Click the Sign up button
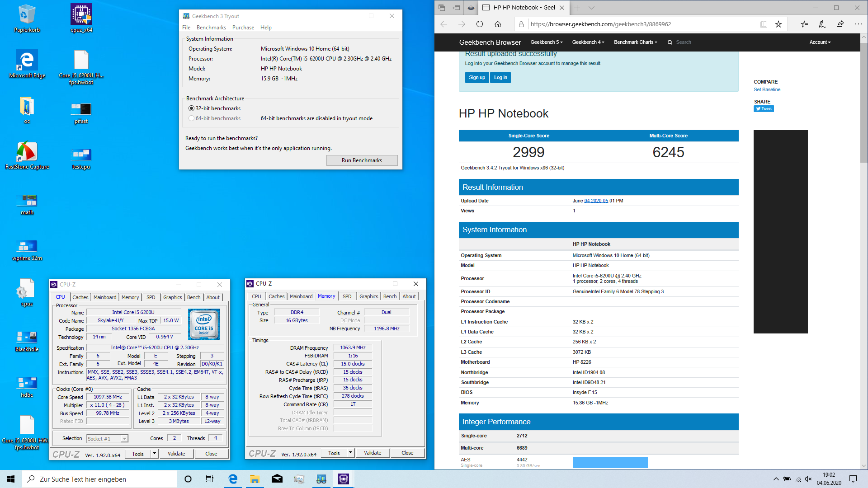Image resolution: width=868 pixels, height=488 pixels. tap(477, 78)
